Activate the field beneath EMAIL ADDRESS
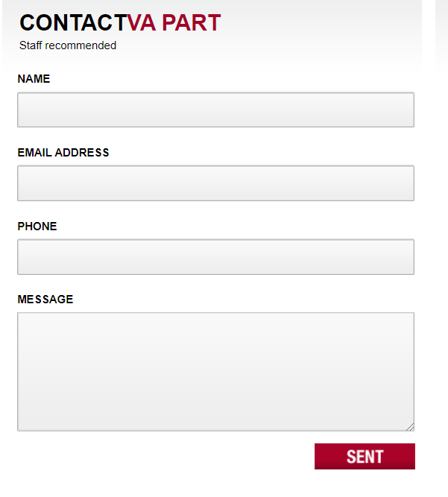448x497 pixels. point(215,183)
